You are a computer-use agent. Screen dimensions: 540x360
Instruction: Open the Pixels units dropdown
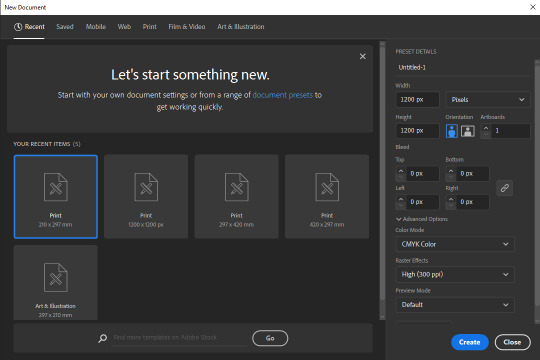488,100
